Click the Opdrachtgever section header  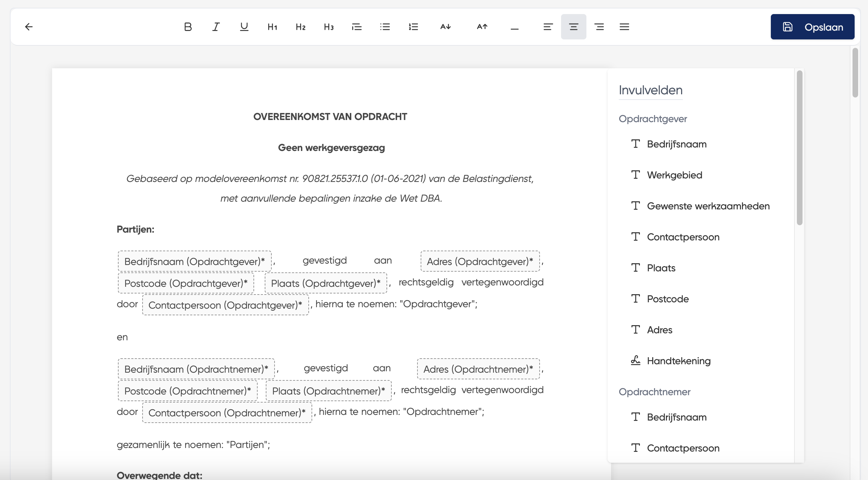[x=653, y=119]
